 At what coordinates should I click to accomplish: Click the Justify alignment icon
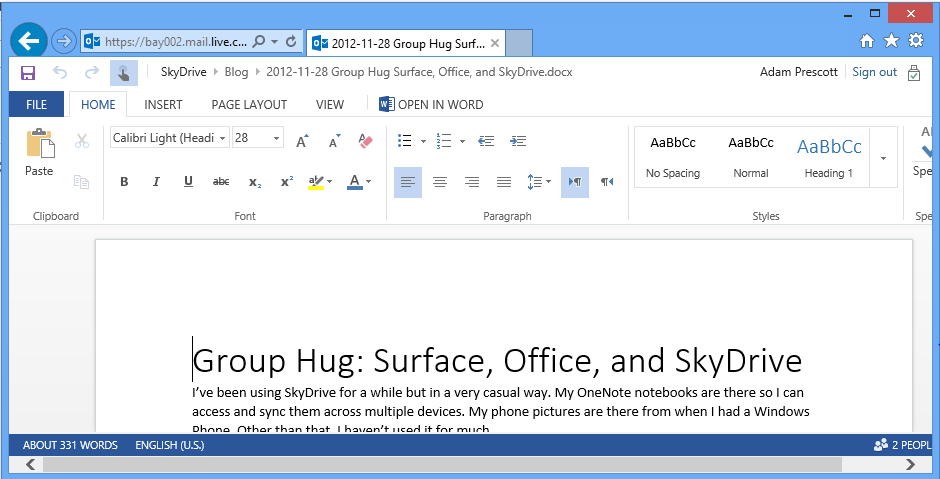click(x=504, y=182)
